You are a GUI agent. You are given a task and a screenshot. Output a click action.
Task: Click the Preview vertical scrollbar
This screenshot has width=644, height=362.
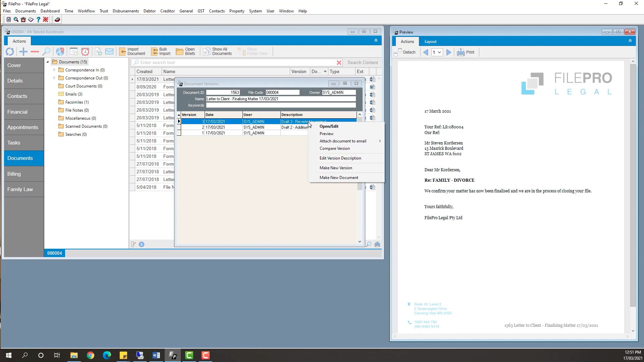633,186
